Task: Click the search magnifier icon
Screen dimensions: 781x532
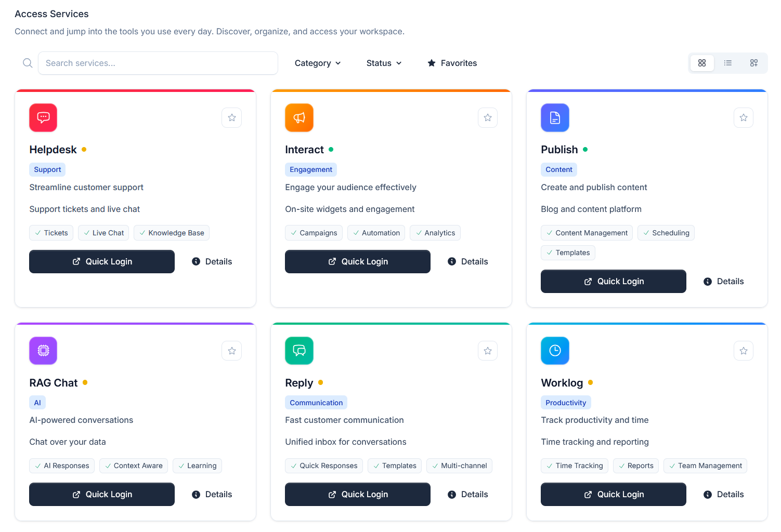Action: pos(28,63)
